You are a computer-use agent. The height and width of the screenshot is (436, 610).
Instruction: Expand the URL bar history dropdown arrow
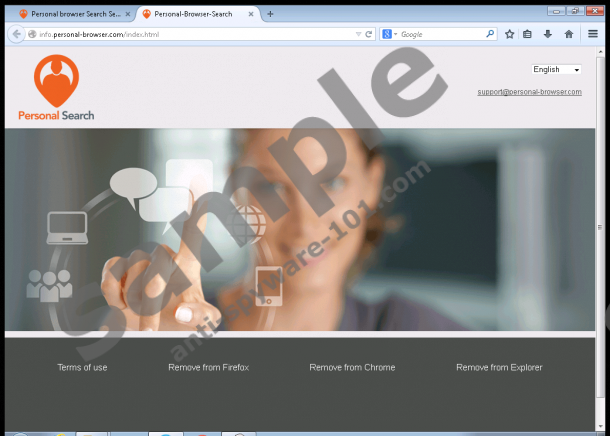pyautogui.click(x=358, y=34)
